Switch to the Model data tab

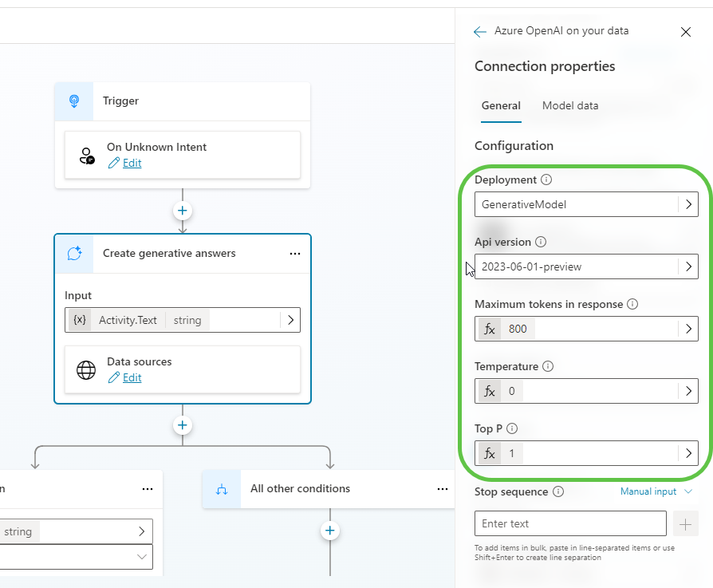pos(569,106)
